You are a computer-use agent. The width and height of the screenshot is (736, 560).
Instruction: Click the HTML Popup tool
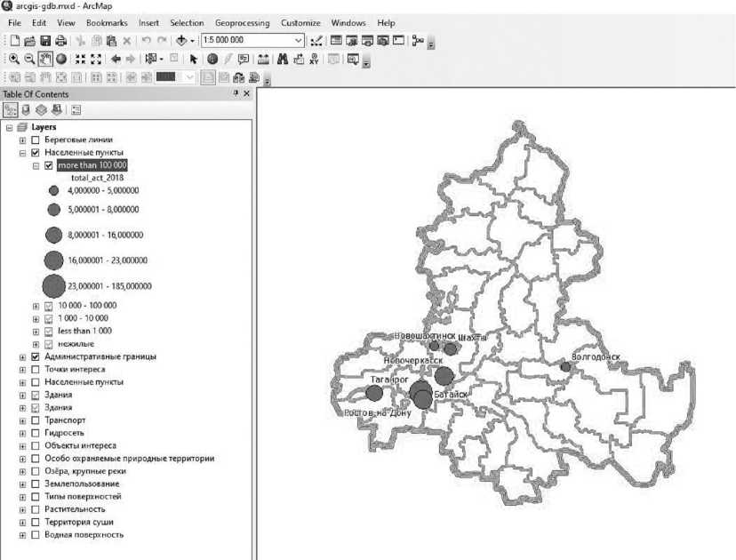(244, 60)
